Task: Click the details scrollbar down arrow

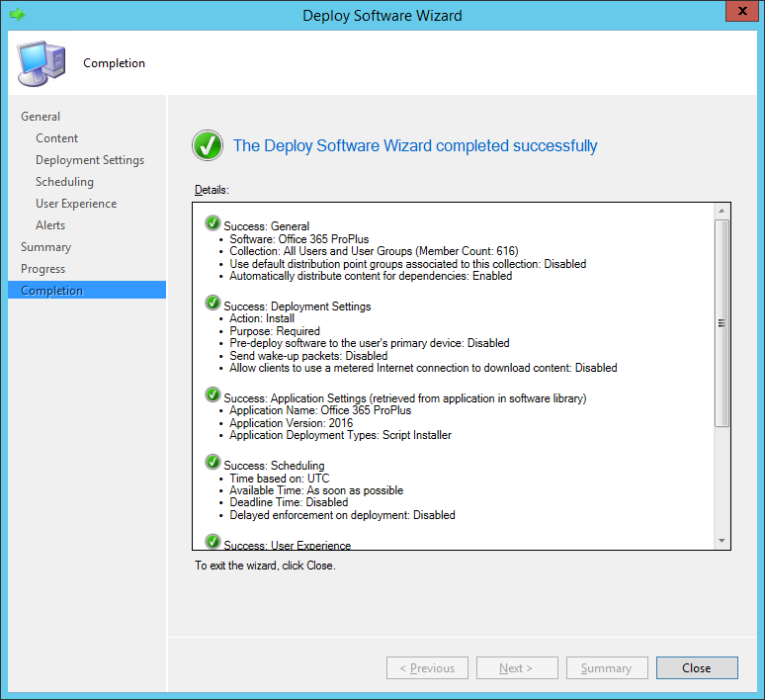Action: tap(722, 541)
